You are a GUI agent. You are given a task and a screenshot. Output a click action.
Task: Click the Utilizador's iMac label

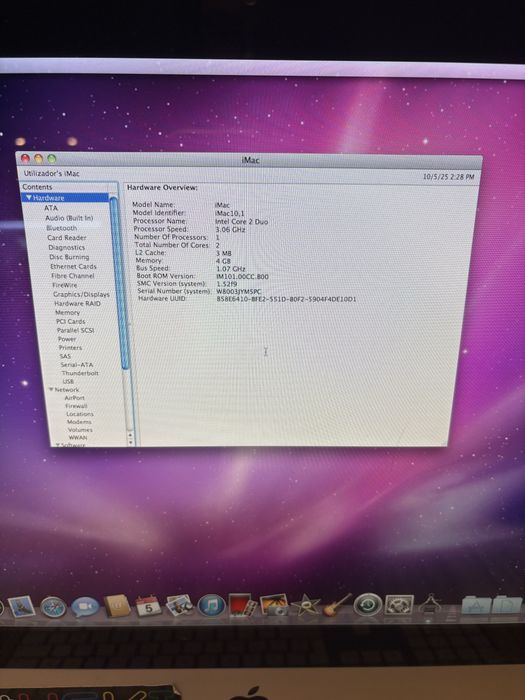click(52, 173)
